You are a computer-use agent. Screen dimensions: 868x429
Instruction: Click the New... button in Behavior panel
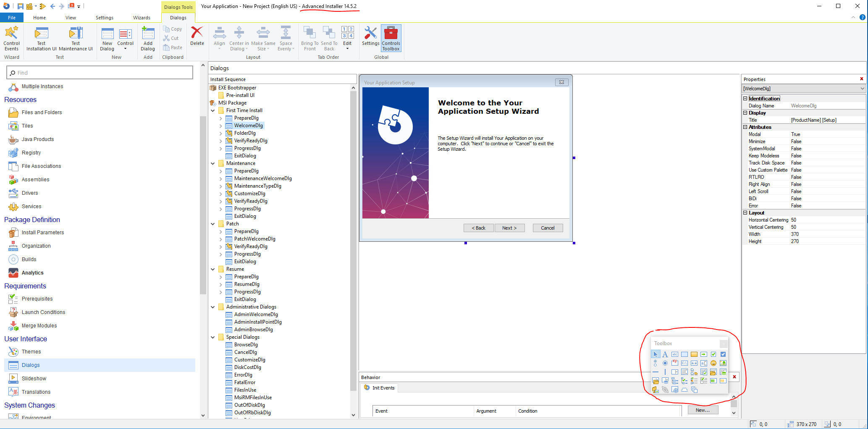click(x=703, y=410)
